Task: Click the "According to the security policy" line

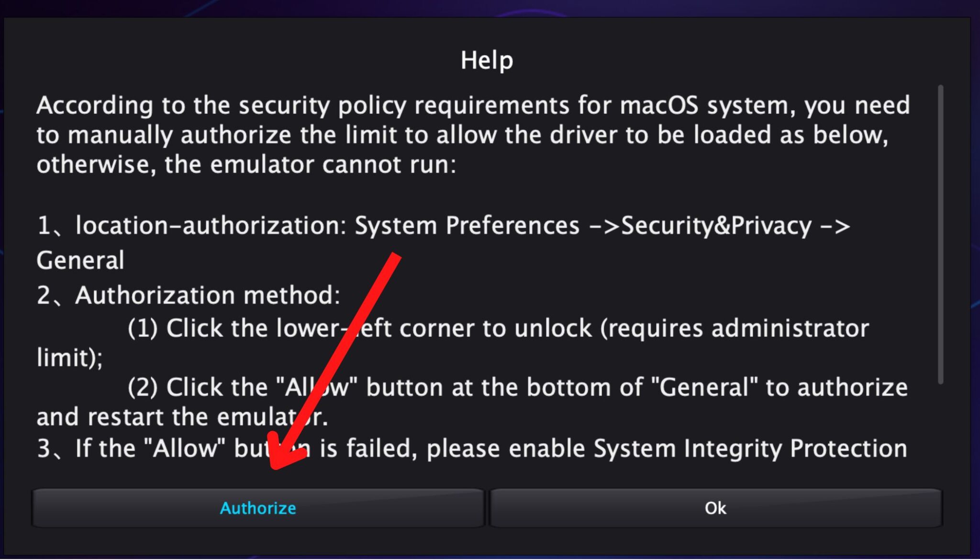Action: pyautogui.click(x=473, y=105)
